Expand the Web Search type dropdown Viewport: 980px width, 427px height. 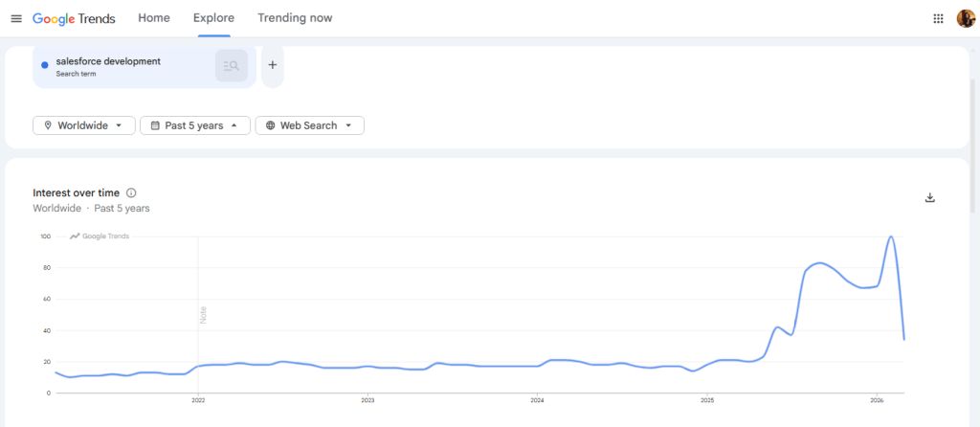[x=309, y=125]
